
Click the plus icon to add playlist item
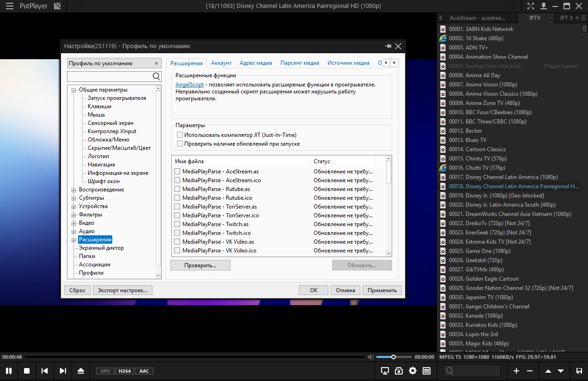tap(516, 371)
